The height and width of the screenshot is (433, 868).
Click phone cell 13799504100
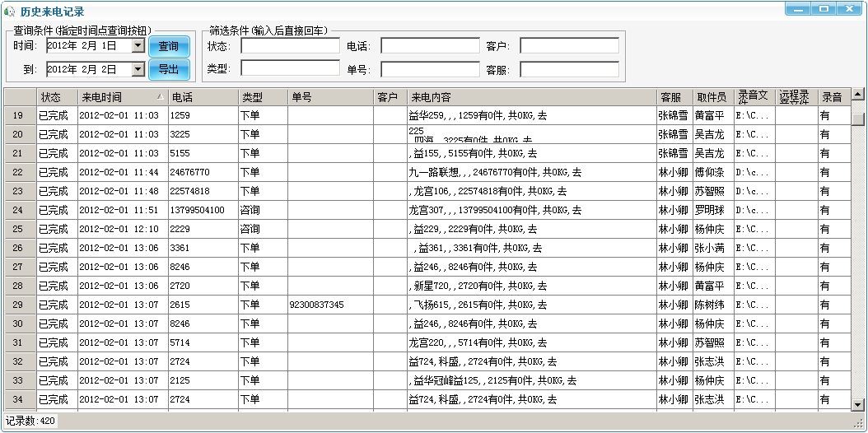tap(203, 210)
